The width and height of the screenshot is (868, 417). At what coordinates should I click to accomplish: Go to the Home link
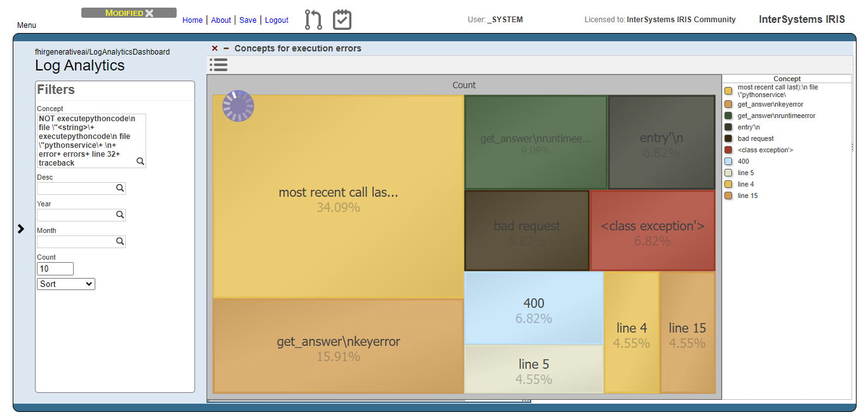192,20
